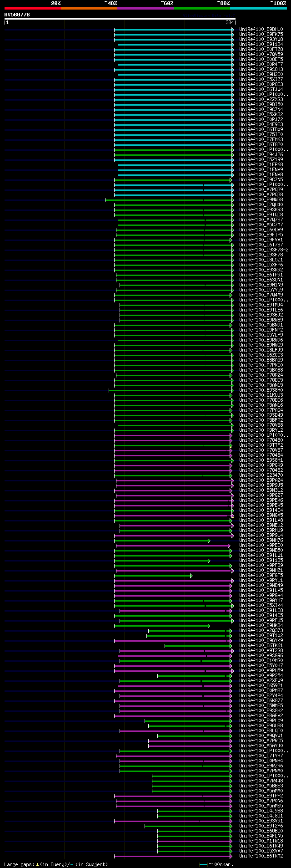The width and height of the screenshot is (291, 868).
Task: Select label UniRef100_O65921
Action: pyautogui.click(x=261, y=686)
